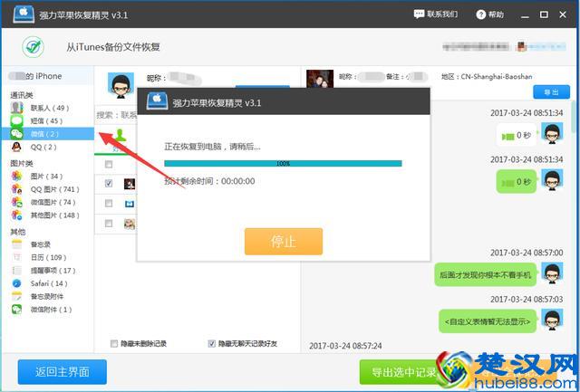
Task: Click the green friends tab person icon
Action: (120, 135)
